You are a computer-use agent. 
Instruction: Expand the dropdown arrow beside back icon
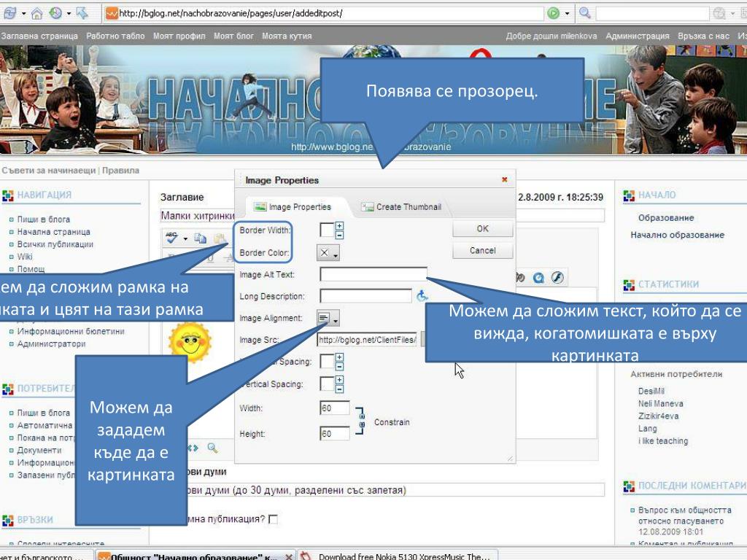click(23, 13)
